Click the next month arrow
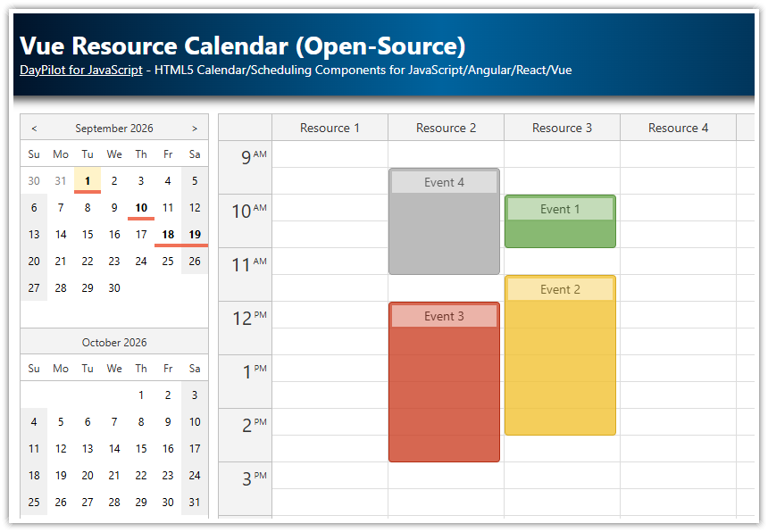This screenshot has height=532, width=768. pos(195,128)
